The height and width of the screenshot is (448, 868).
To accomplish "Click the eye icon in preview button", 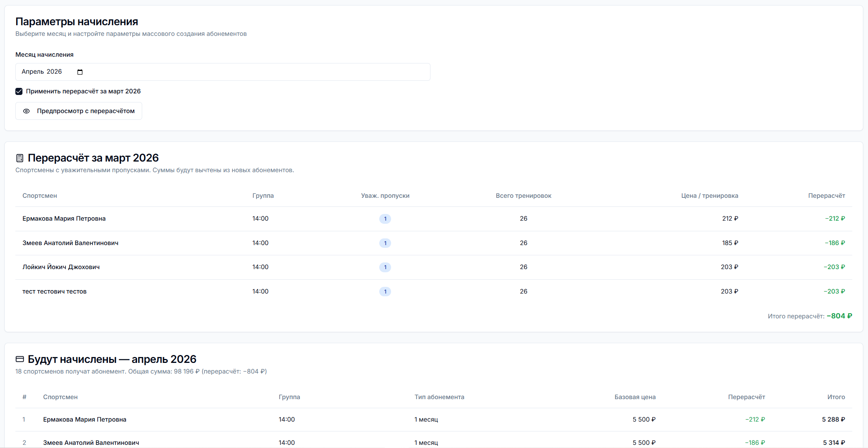I will [x=26, y=111].
